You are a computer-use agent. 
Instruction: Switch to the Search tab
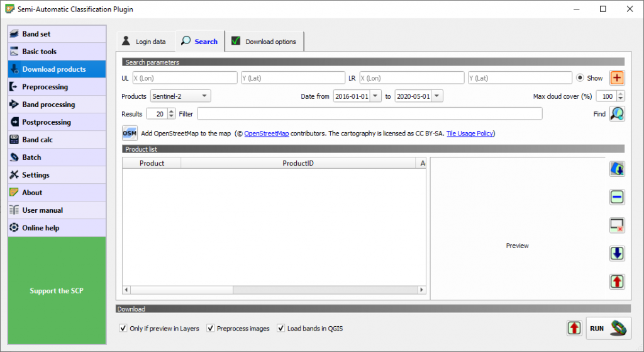(200, 41)
